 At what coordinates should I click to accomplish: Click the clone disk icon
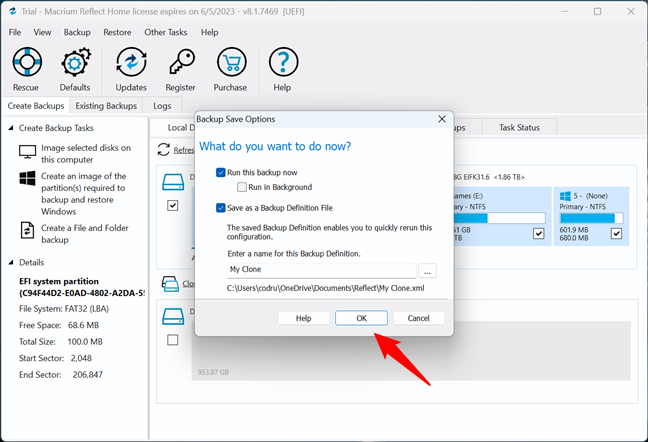coord(170,283)
